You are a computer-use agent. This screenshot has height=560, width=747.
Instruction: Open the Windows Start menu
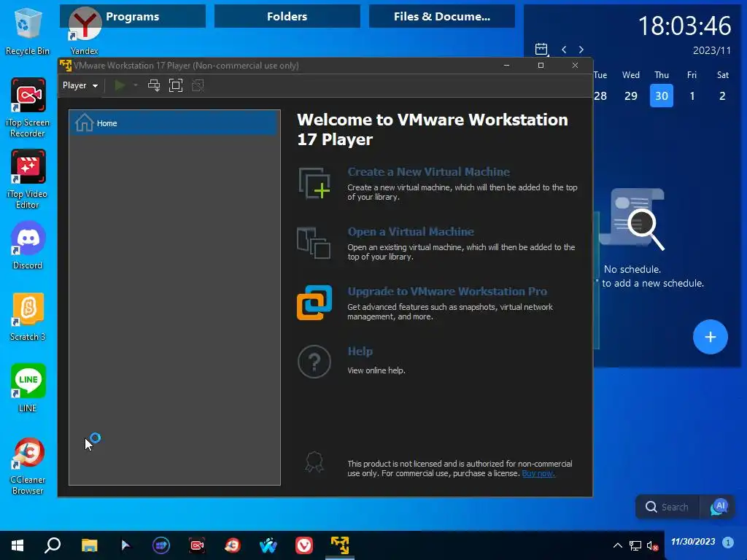coord(18,545)
